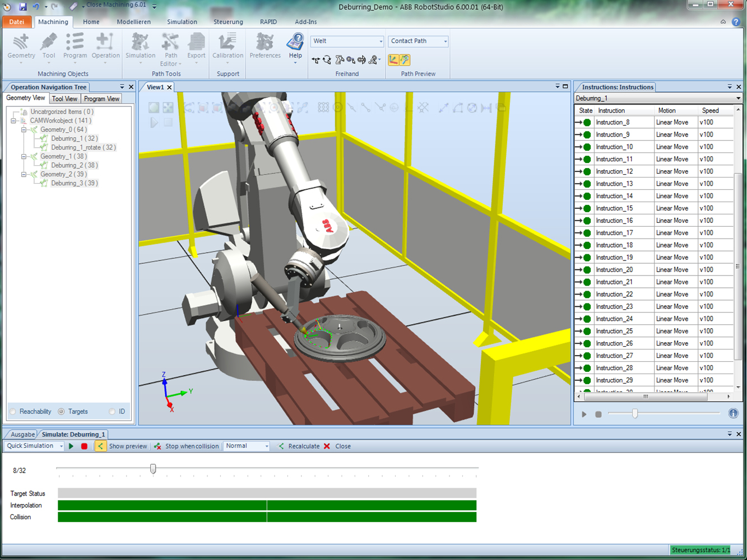
Task: Play instructions in the Instructions panel
Action: [x=584, y=414]
